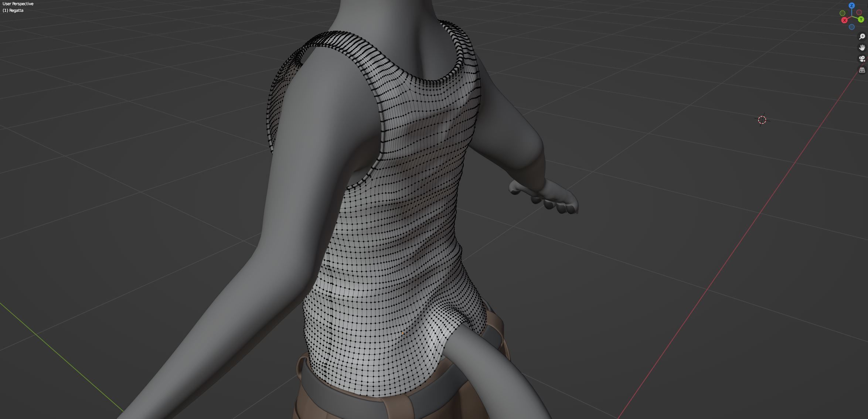
Task: Click the 'User Perspective' viewport label
Action: coord(18,4)
